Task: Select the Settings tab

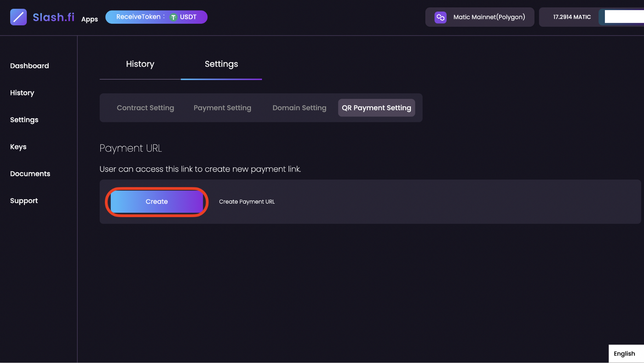Action: [x=221, y=64]
